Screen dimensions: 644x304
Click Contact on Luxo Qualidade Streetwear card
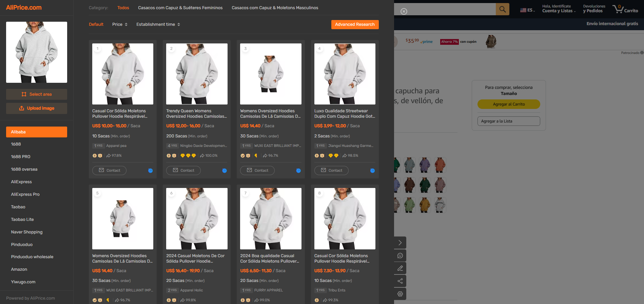pos(331,170)
